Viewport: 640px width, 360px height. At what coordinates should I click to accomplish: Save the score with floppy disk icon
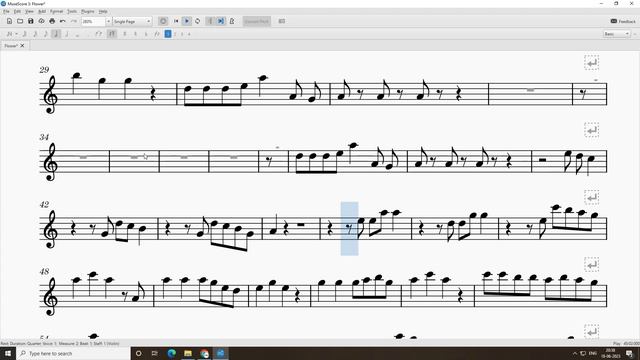(x=31, y=21)
